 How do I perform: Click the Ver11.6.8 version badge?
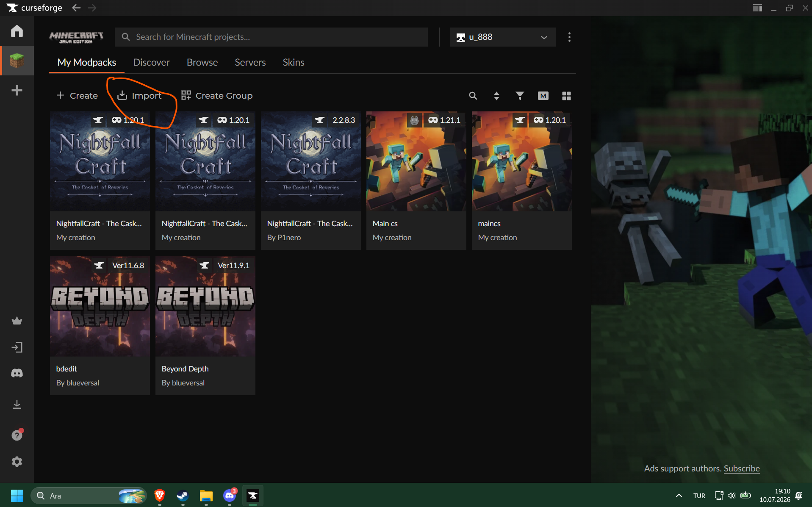pyautogui.click(x=128, y=265)
